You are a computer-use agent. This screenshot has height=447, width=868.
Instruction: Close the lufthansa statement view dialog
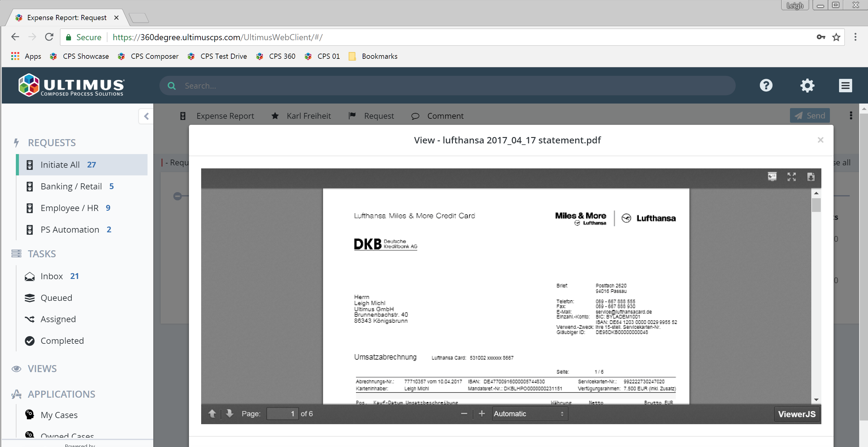820,140
